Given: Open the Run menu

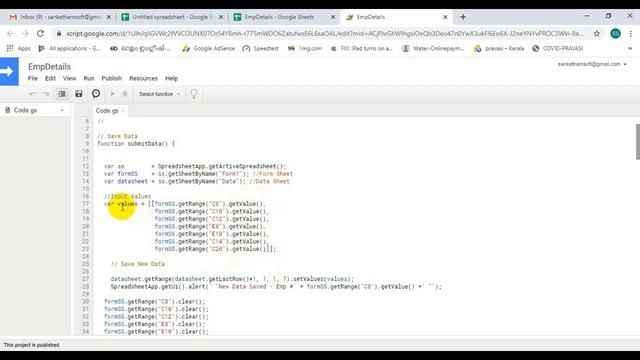Looking at the screenshot, I should (x=89, y=78).
